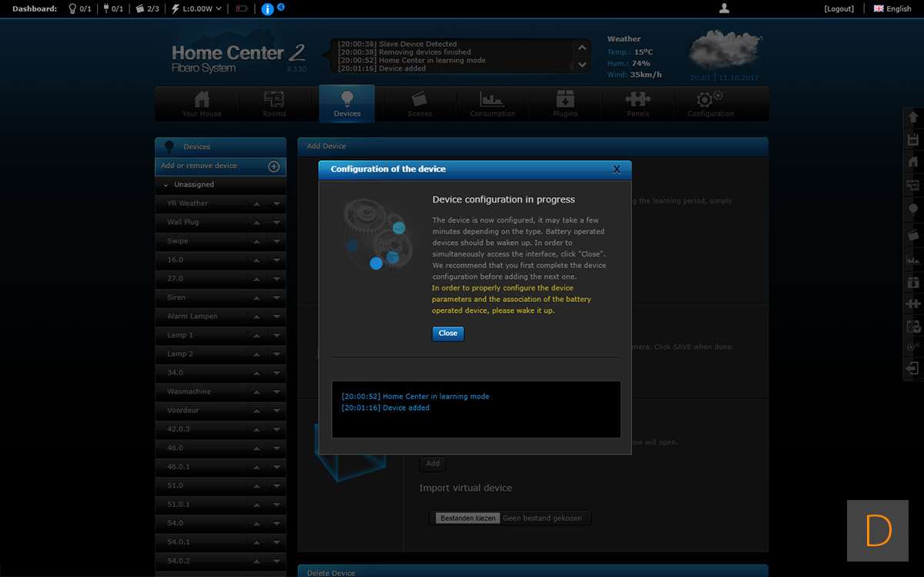The height and width of the screenshot is (577, 924).
Task: Click the blue info notifications icon
Action: (x=267, y=9)
